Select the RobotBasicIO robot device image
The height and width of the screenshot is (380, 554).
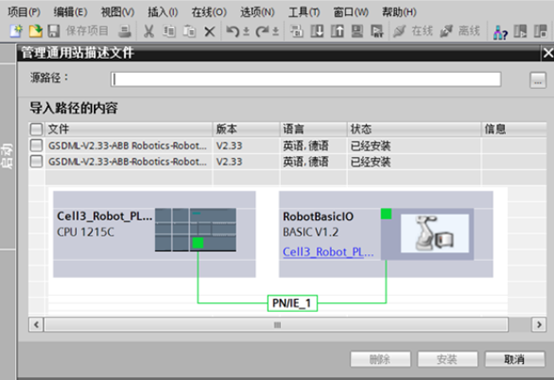click(435, 233)
